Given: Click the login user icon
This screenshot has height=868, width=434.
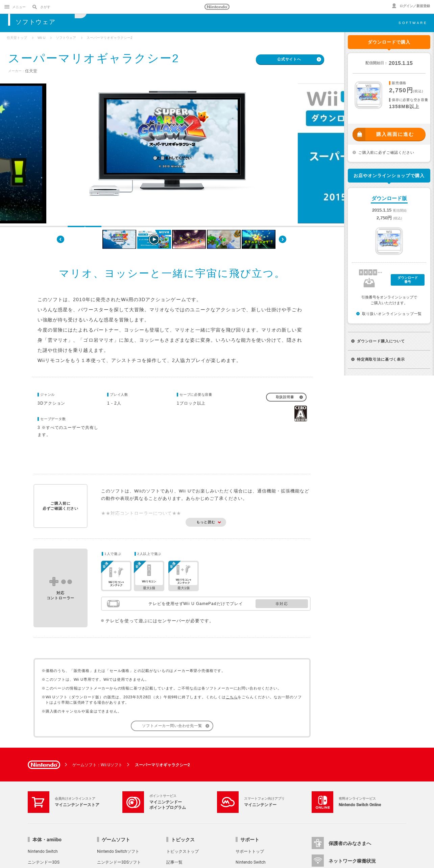Looking at the screenshot, I should tap(394, 6).
